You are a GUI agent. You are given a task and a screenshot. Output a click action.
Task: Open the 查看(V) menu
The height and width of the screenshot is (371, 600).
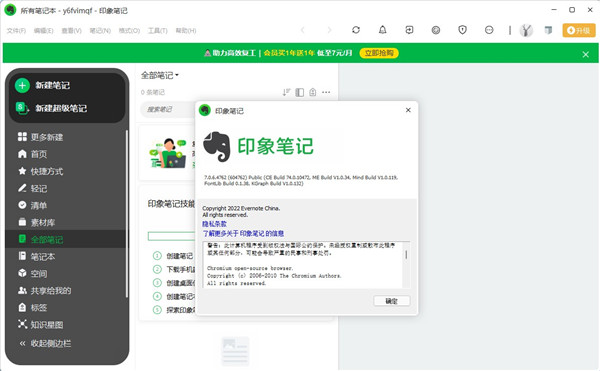pyautogui.click(x=72, y=31)
